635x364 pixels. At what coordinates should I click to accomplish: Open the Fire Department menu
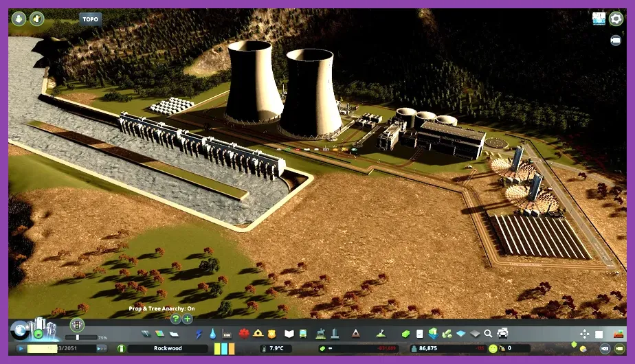pyautogui.click(x=258, y=334)
